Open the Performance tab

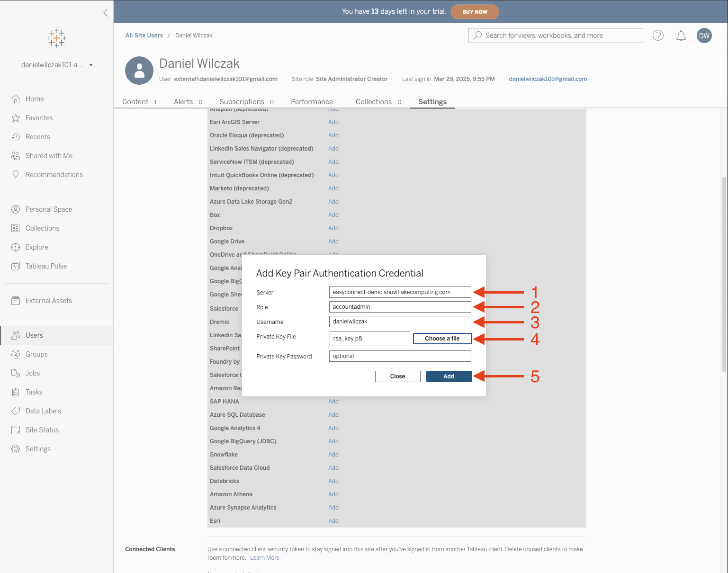pos(312,102)
